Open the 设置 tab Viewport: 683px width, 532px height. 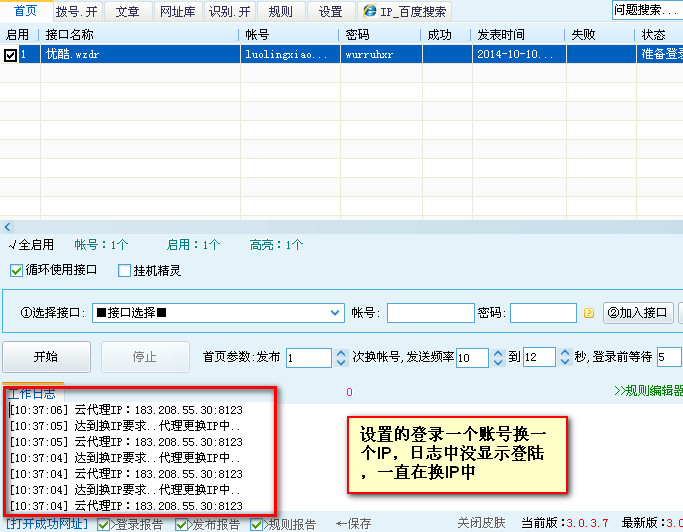pos(330,12)
